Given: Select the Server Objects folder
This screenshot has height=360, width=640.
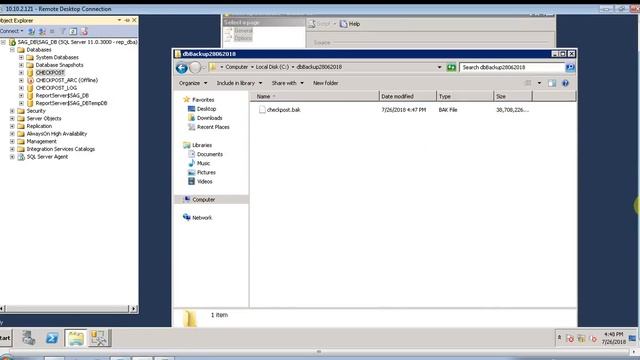Looking at the screenshot, I should (x=44, y=118).
